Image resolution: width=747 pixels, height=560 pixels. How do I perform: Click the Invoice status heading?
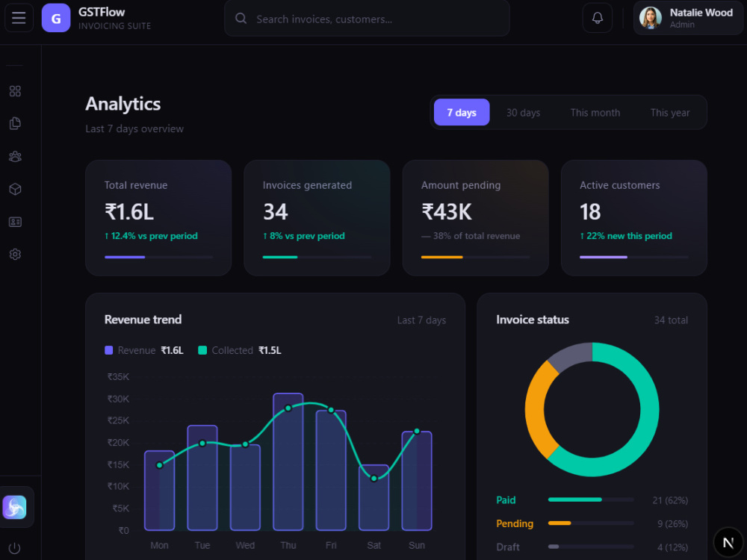533,320
